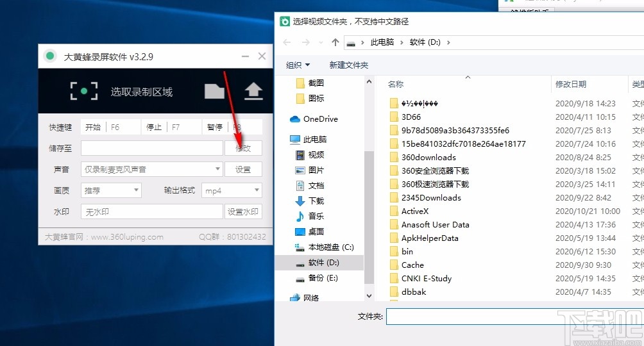Go forward in the folder dialog

point(305,42)
